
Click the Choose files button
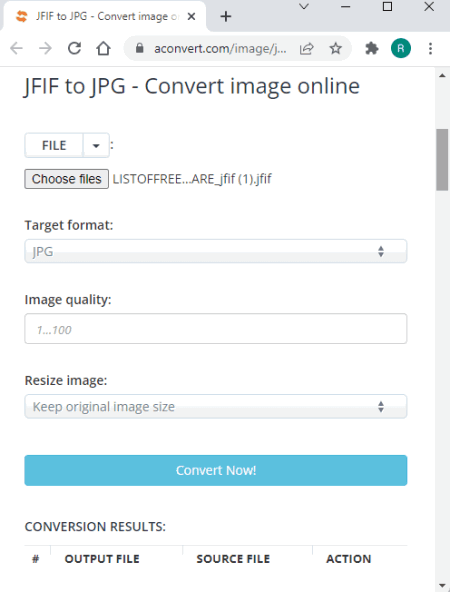click(67, 179)
